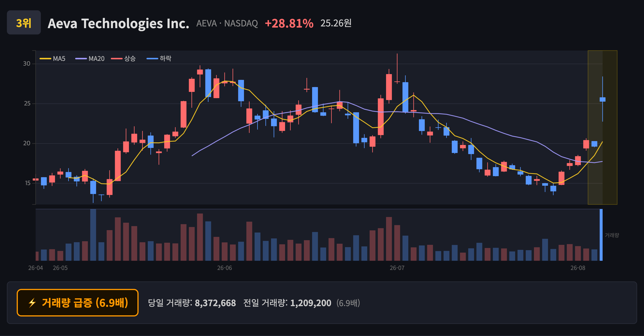This screenshot has width=644, height=336.
Task: Click the 26-04 date axis label
Action: 35,268
